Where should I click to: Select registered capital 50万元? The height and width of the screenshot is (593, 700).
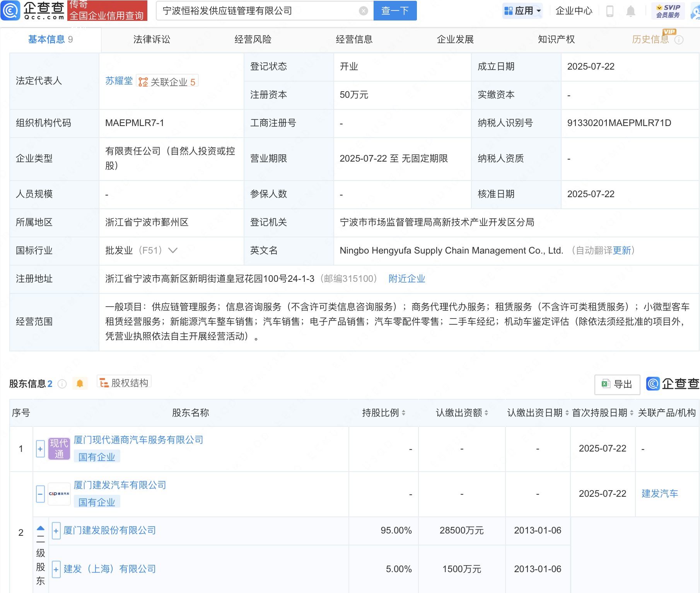click(354, 95)
